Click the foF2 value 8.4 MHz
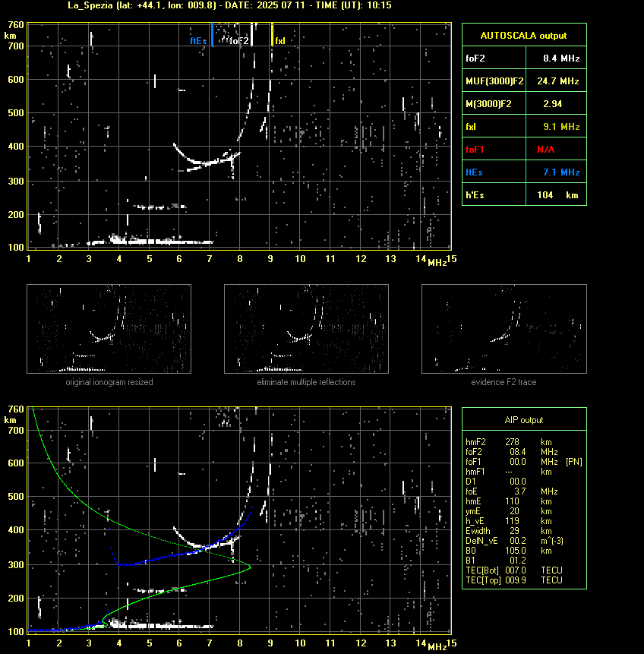The image size is (644, 654). pos(561,58)
